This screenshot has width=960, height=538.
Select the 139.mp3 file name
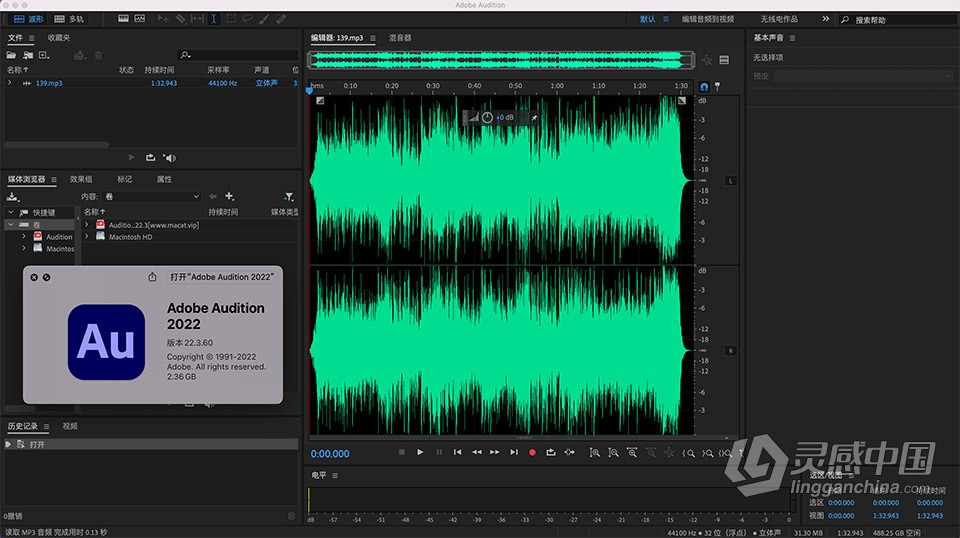[x=49, y=83]
